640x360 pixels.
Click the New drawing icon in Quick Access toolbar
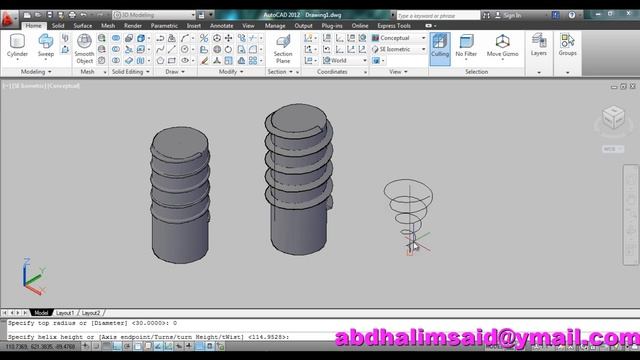pyautogui.click(x=27, y=15)
